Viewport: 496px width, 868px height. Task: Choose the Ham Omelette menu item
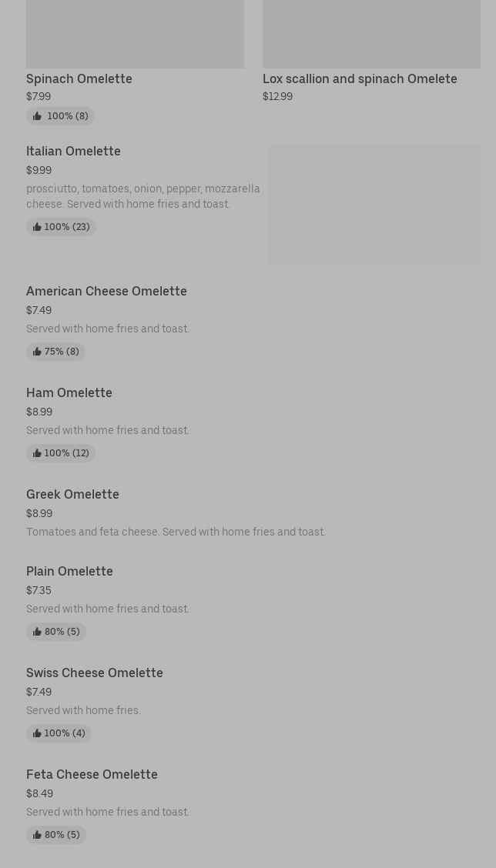coord(69,392)
